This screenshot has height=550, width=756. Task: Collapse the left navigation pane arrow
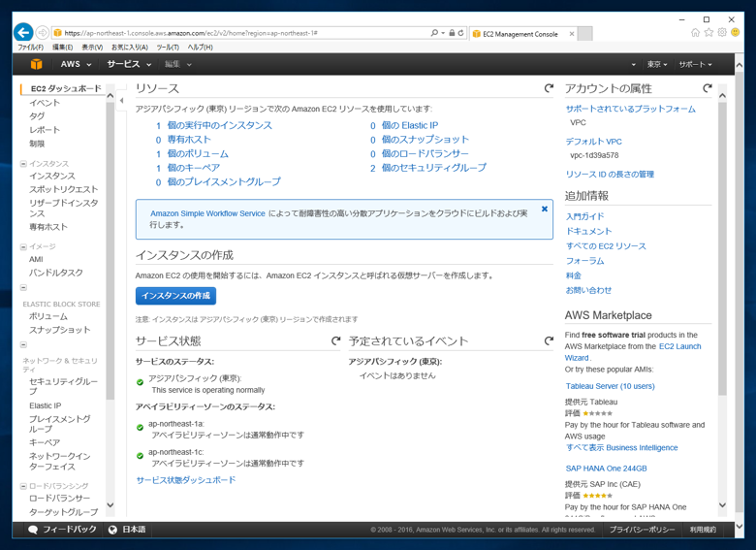[121, 101]
